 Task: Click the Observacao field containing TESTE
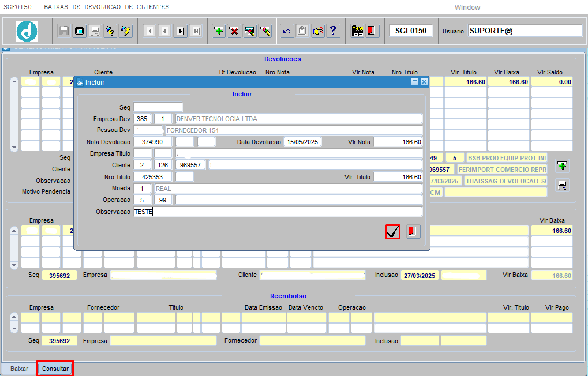(278, 212)
